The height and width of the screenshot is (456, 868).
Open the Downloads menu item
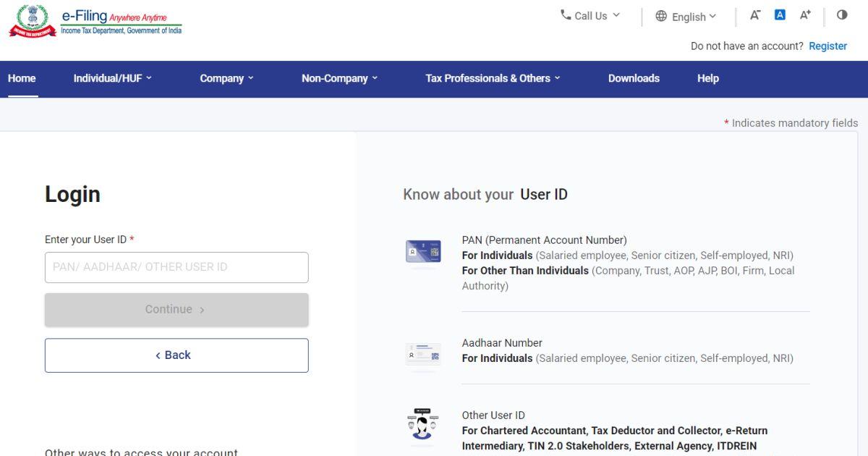point(634,78)
